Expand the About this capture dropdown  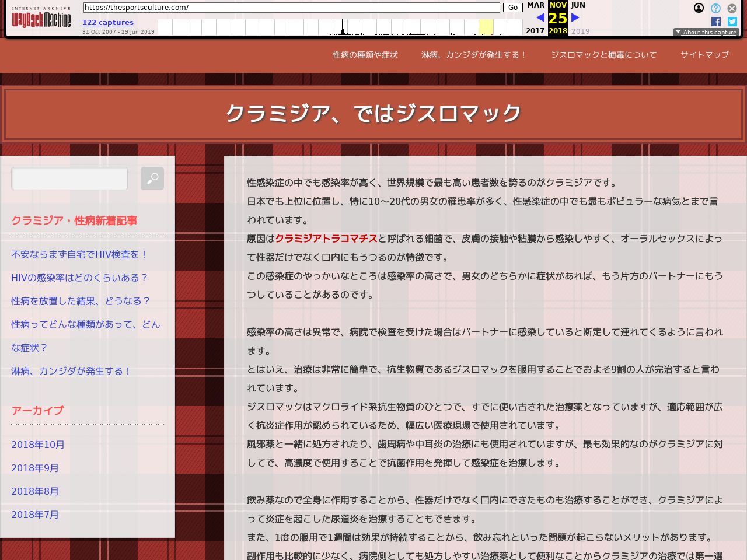[706, 32]
